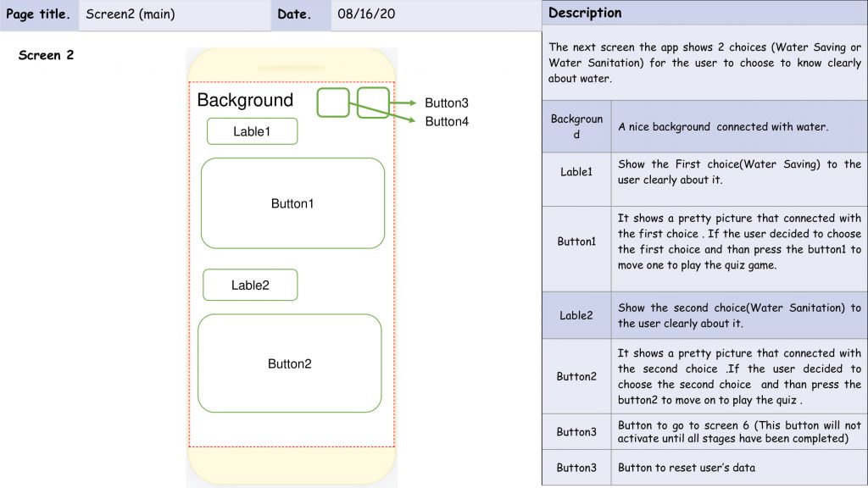
Task: Click the "Date." header label
Action: click(294, 14)
